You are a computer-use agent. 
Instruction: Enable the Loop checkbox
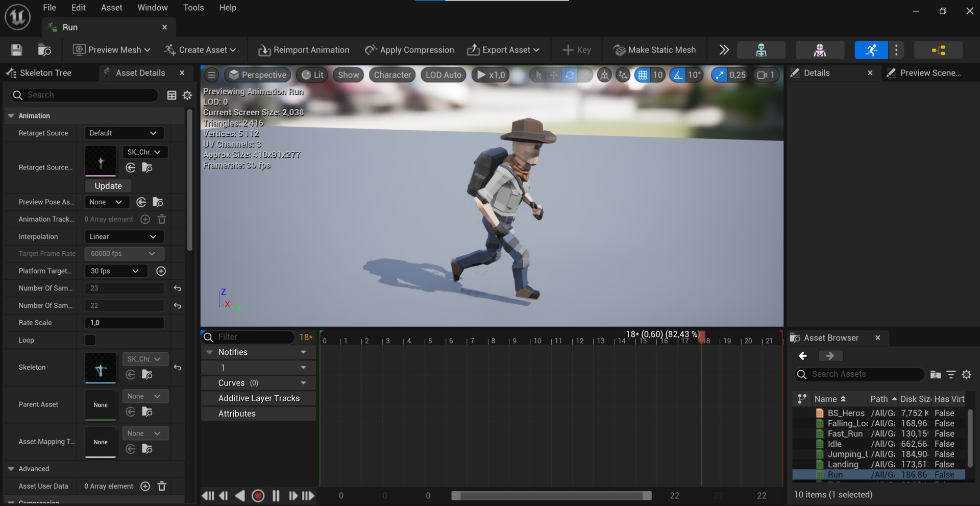tap(90, 340)
